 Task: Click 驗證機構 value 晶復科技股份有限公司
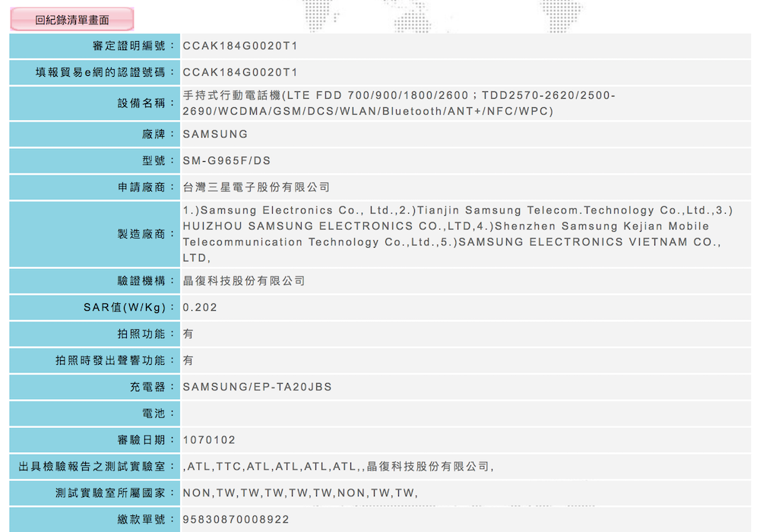[x=244, y=281]
